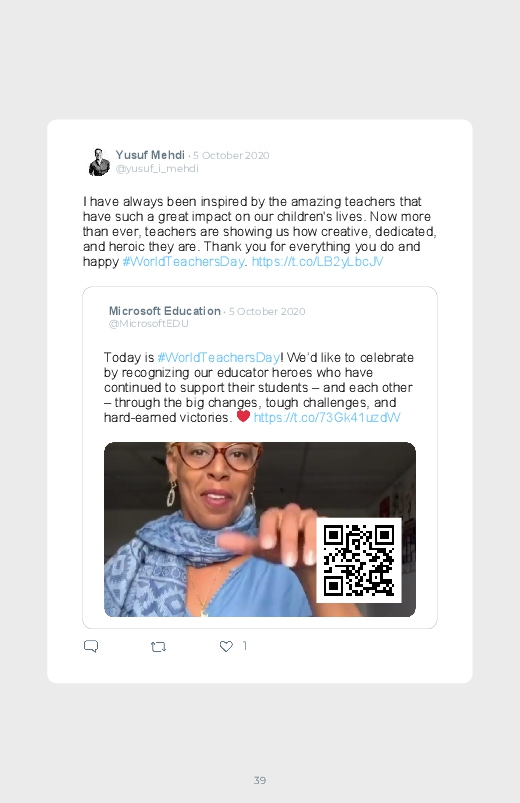Click the reply speech bubble icon
Viewport: 520px width, 803px height.
91,646
